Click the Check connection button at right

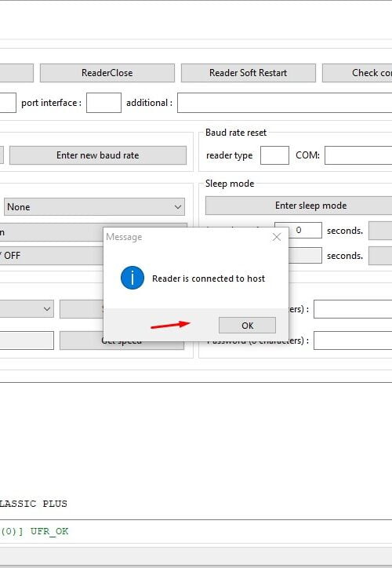click(358, 73)
